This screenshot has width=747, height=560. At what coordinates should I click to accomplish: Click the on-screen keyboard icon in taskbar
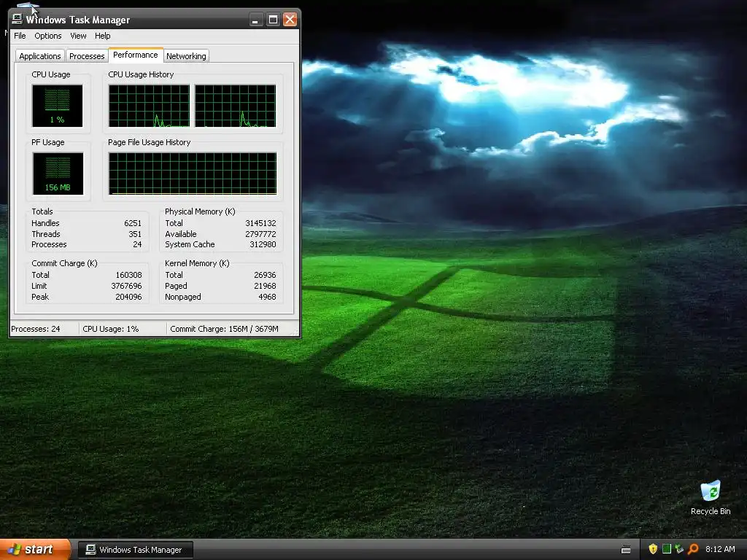tap(626, 550)
